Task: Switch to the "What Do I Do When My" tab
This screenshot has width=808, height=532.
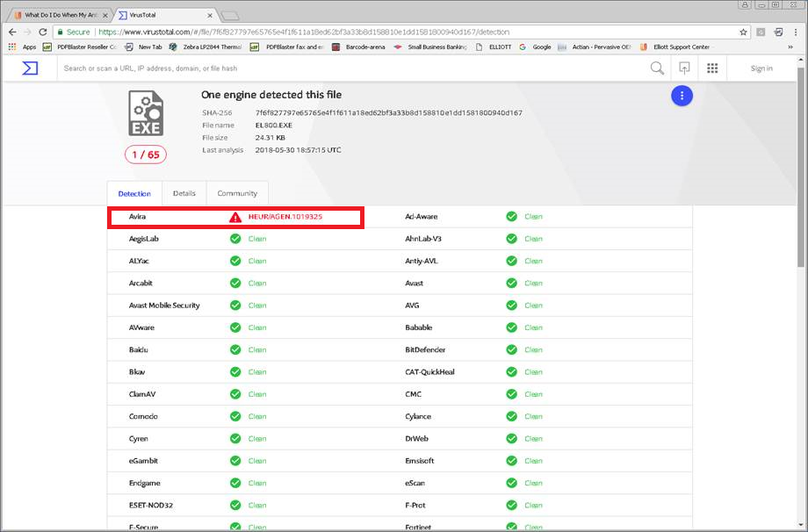Action: [59, 15]
